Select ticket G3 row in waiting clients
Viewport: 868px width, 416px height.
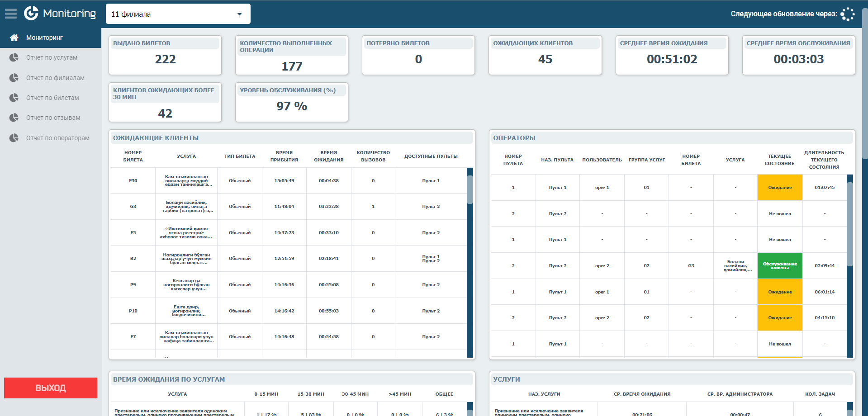(x=133, y=207)
